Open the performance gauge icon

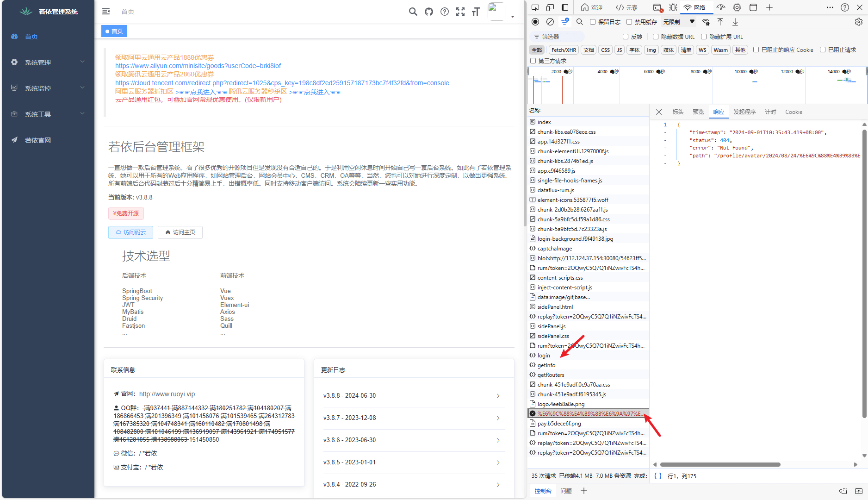[x=721, y=7]
